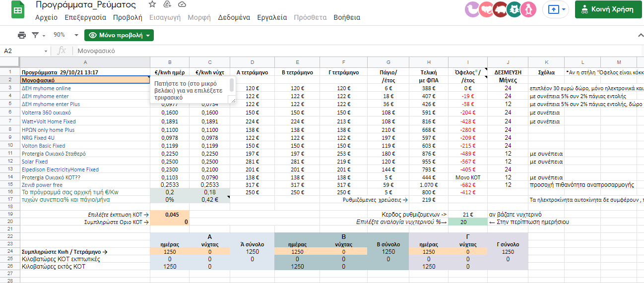Click the Volton Basic Fixed cell
Screen dimensions: 644x283
point(85,146)
